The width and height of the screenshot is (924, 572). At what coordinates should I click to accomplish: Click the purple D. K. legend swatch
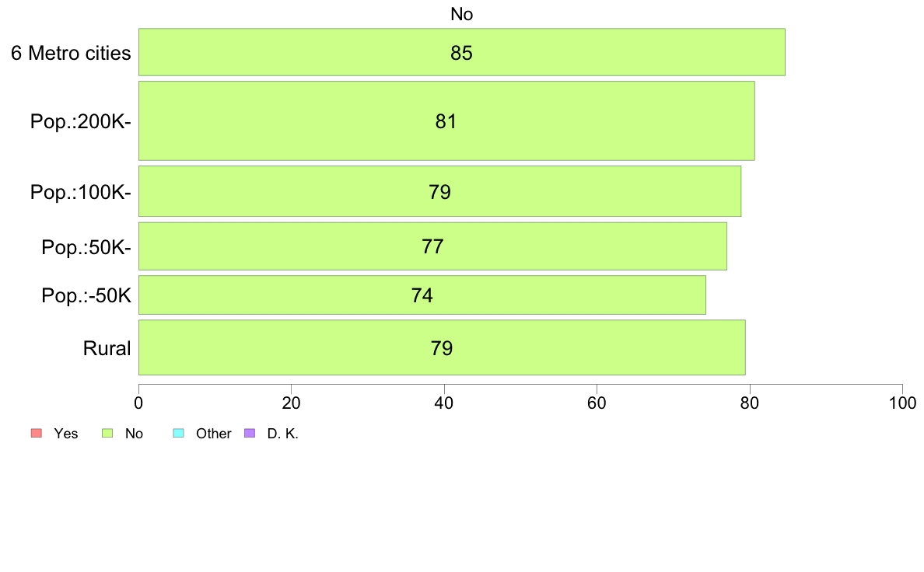(250, 433)
